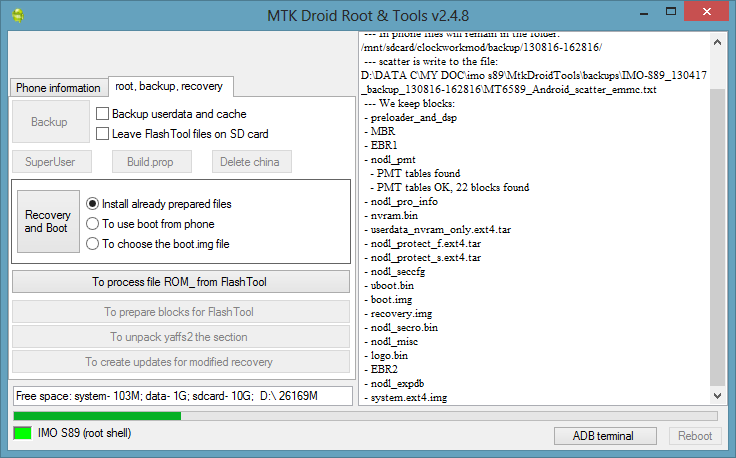Click the log panel scrollbar thumb

[717, 237]
